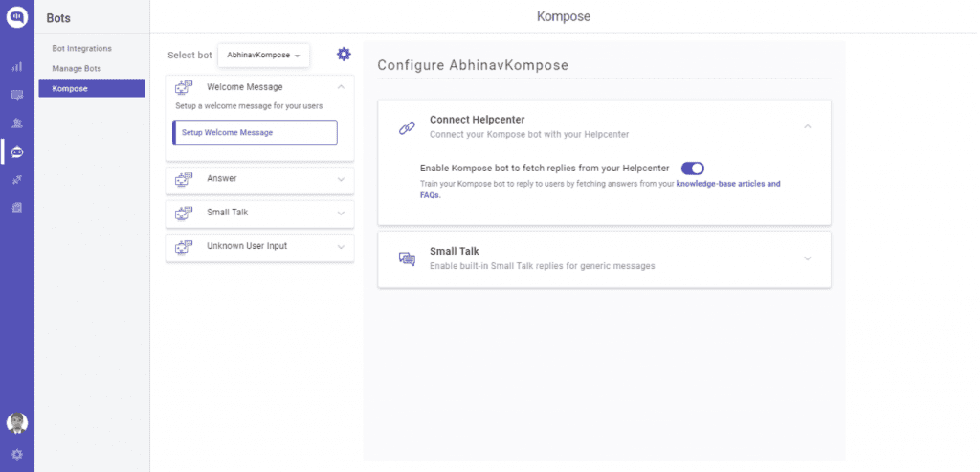Click the Connect Helpcenter link chain icon
This screenshot has height=472, width=980.
(407, 128)
